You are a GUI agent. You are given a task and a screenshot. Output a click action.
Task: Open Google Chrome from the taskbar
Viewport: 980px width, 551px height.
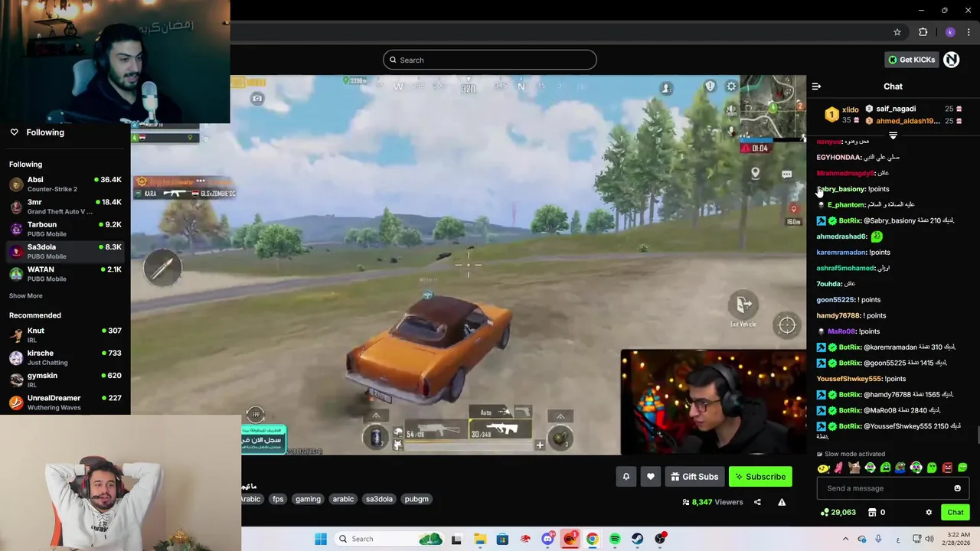(592, 539)
